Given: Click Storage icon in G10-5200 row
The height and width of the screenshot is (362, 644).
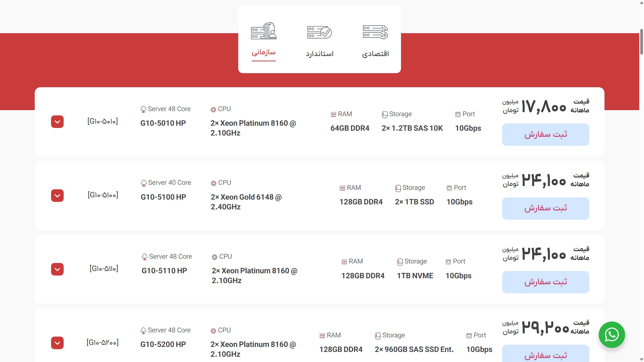Looking at the screenshot, I should coord(378,336).
